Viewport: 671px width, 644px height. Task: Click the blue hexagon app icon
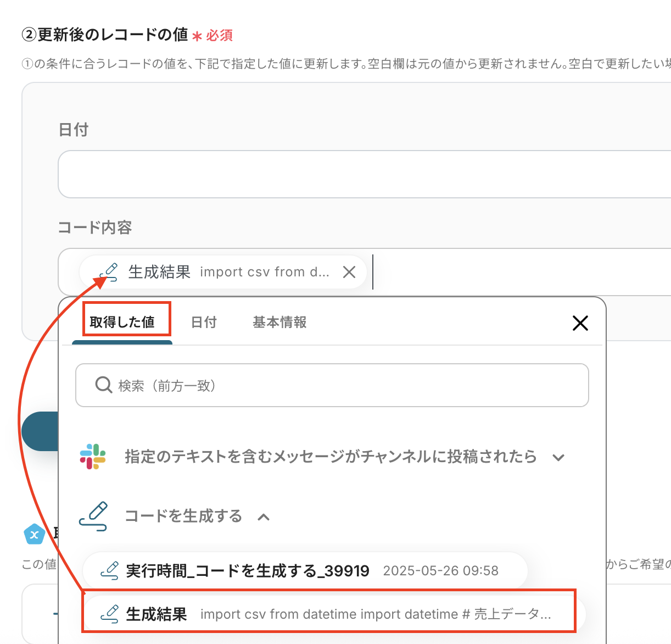34,534
